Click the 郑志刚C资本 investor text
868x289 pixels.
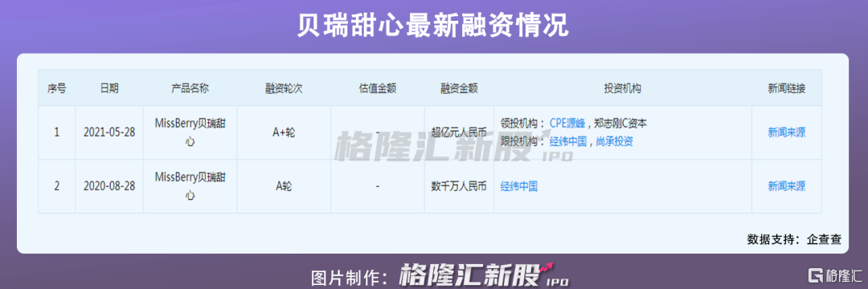pyautogui.click(x=621, y=123)
